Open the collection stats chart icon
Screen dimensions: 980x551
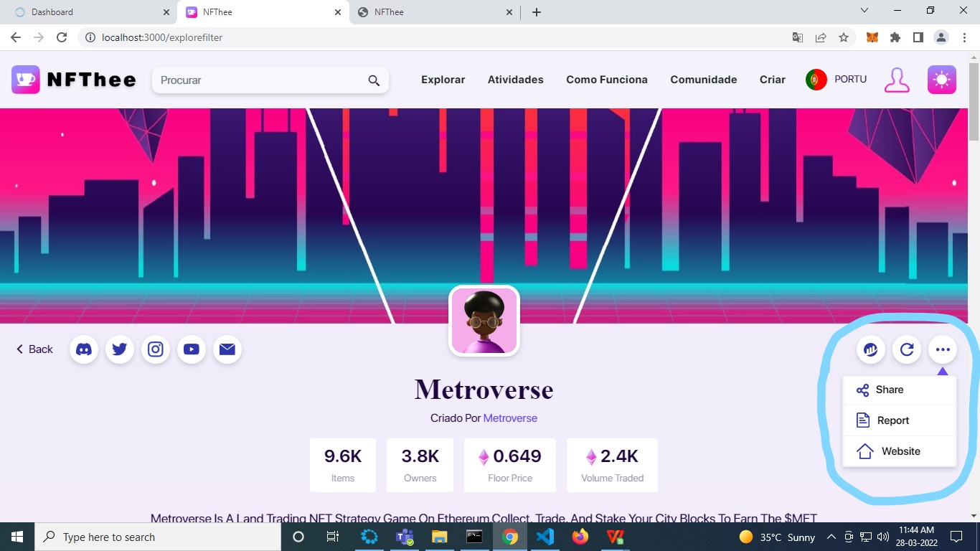click(x=871, y=349)
